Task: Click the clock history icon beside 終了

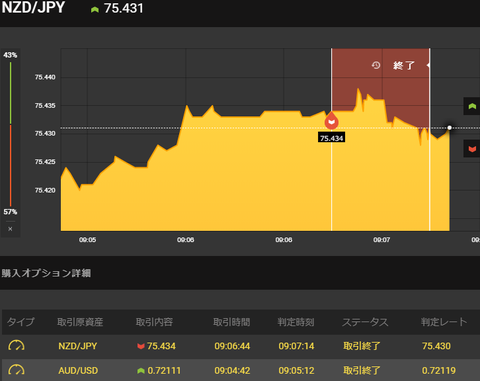Action: click(x=376, y=65)
